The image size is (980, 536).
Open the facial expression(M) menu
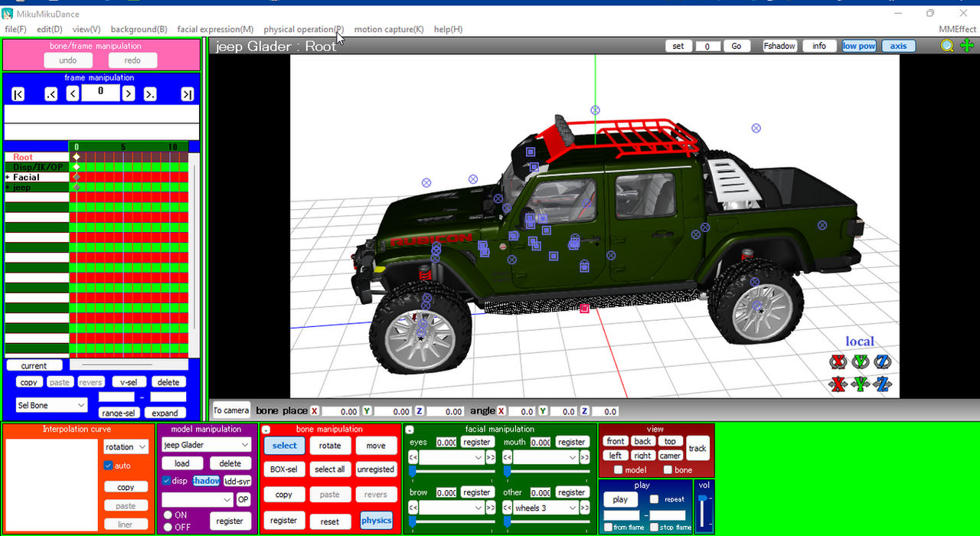215,29
